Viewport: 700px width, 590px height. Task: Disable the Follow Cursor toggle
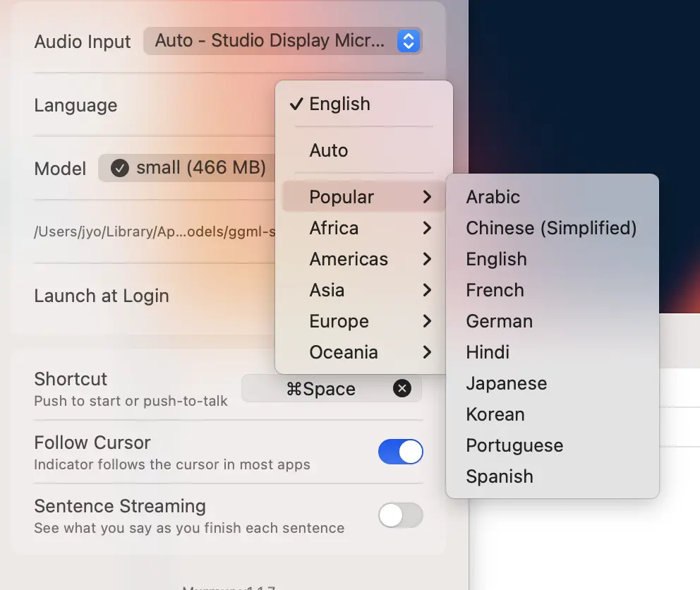point(400,452)
